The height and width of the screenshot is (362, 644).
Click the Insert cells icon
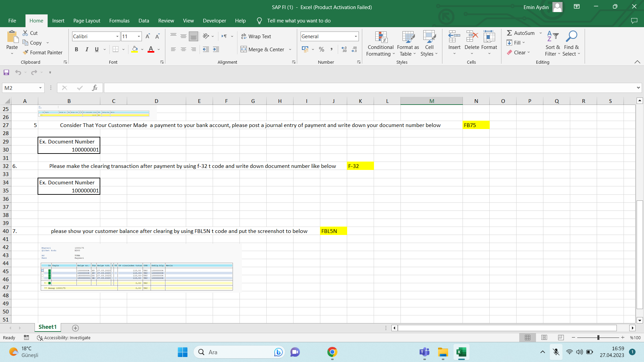click(454, 37)
